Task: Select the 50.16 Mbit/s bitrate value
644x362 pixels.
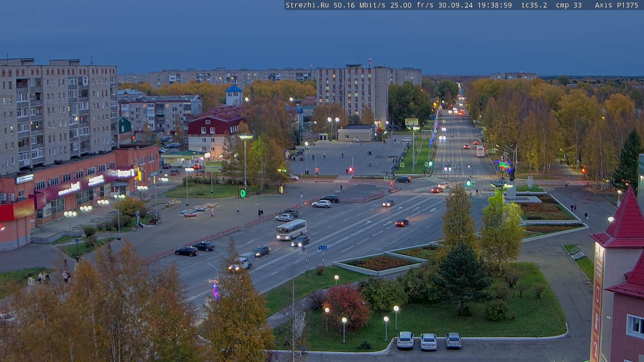Action: [360, 5]
